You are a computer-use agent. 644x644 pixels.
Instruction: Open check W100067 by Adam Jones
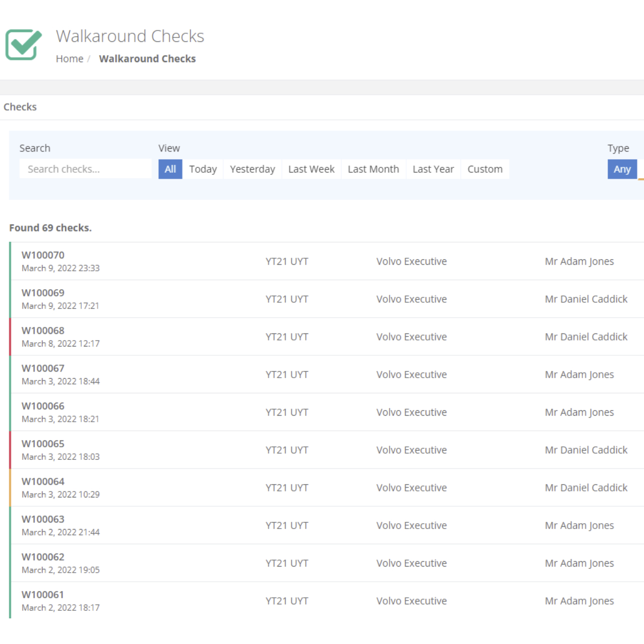pyautogui.click(x=326, y=374)
